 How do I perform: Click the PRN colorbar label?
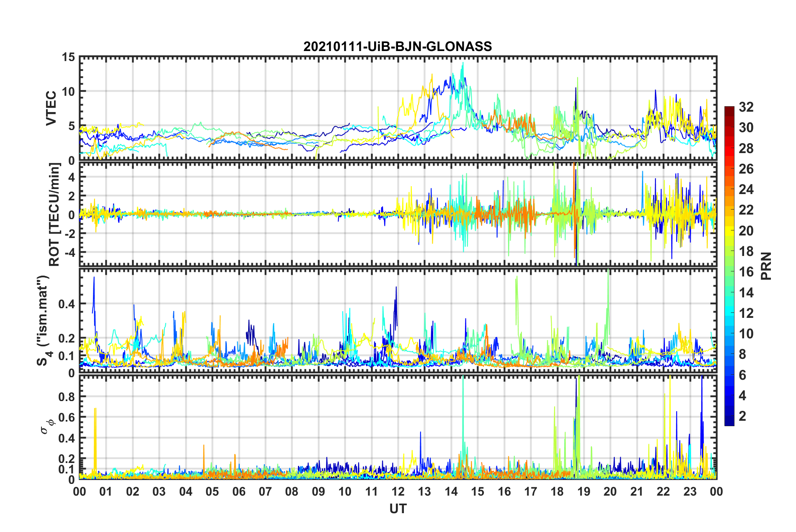tap(766, 266)
